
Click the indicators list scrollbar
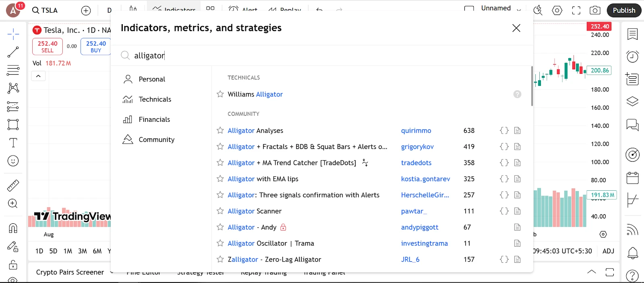pyautogui.click(x=532, y=86)
